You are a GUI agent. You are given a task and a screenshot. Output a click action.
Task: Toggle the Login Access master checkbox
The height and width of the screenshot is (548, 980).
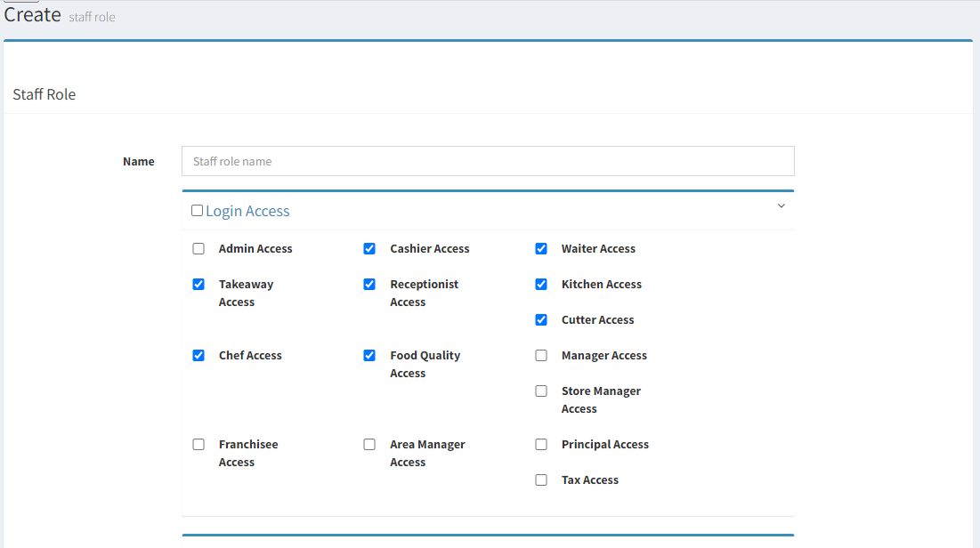[x=197, y=211]
